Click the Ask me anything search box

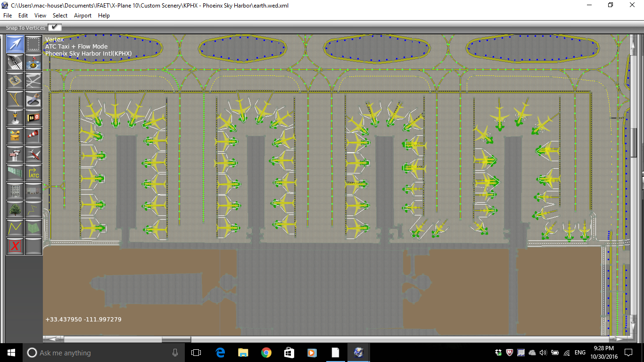point(103,353)
